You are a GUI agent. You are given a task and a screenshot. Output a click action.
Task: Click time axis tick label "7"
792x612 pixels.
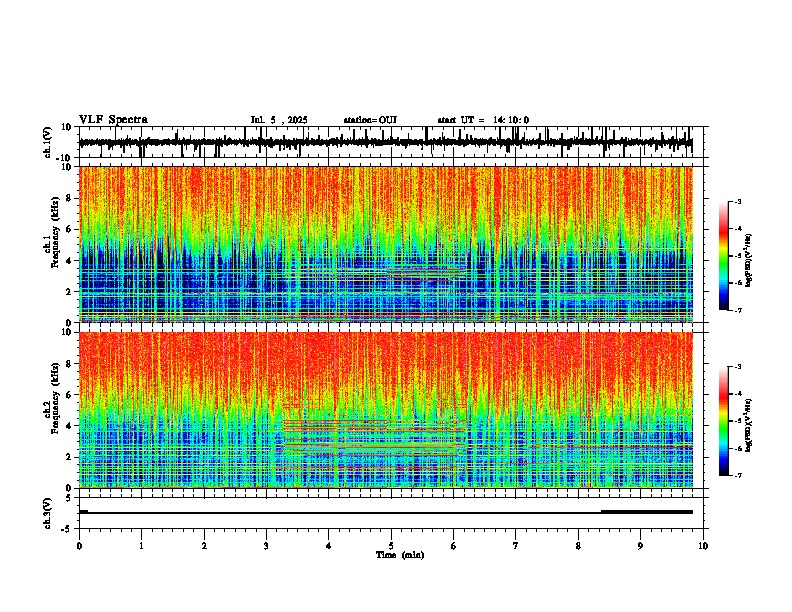pos(516,546)
